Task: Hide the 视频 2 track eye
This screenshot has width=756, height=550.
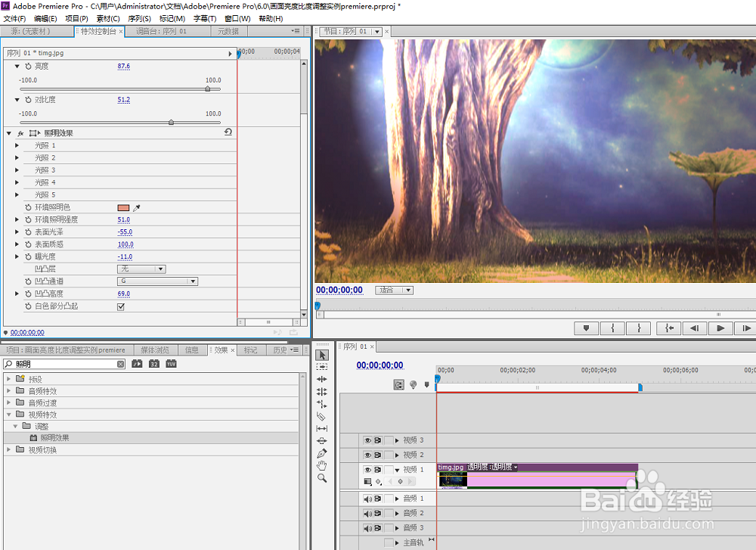Action: coord(368,455)
